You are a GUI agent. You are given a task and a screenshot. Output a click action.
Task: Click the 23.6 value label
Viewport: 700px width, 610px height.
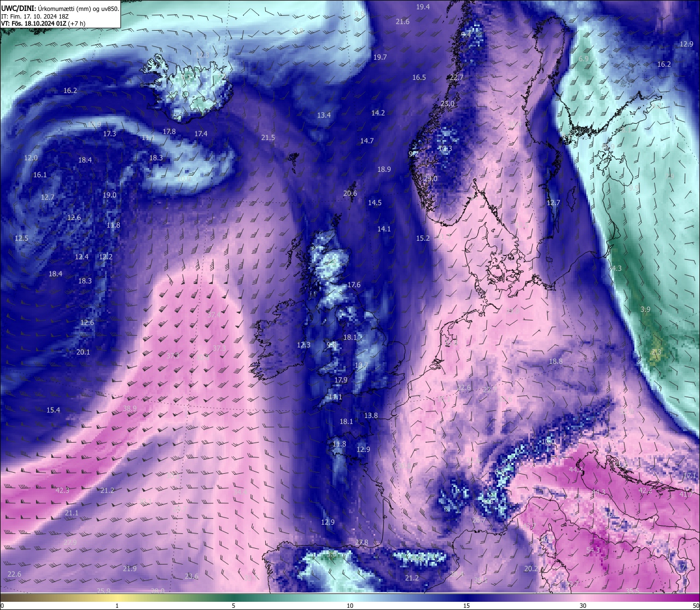click(x=191, y=576)
